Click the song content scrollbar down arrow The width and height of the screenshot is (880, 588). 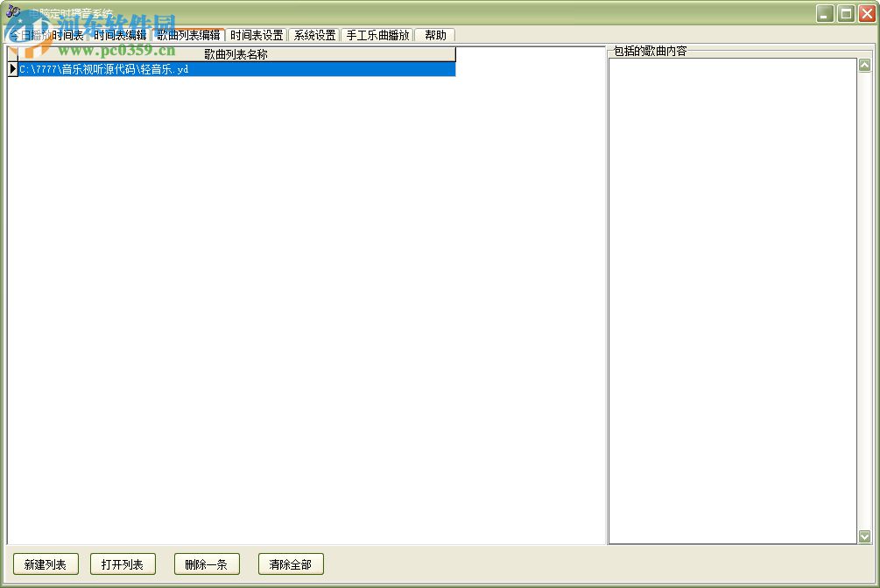(865, 536)
